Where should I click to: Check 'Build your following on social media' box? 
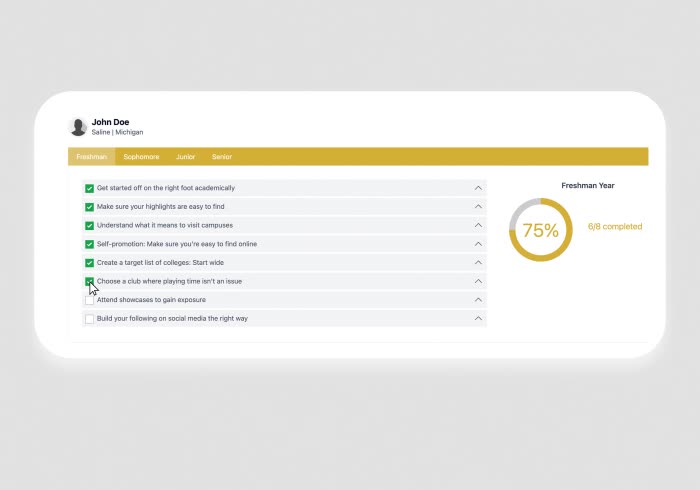click(x=89, y=319)
